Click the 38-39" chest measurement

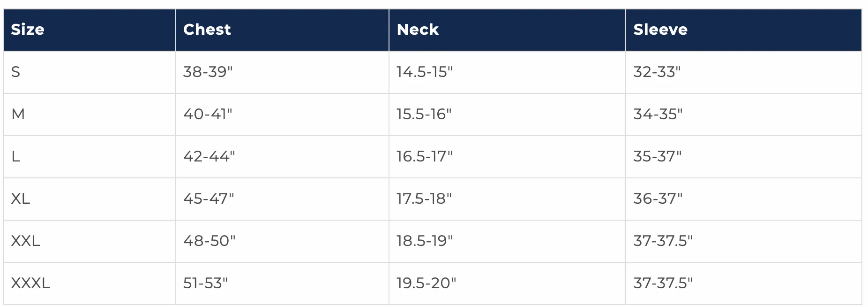click(x=208, y=72)
